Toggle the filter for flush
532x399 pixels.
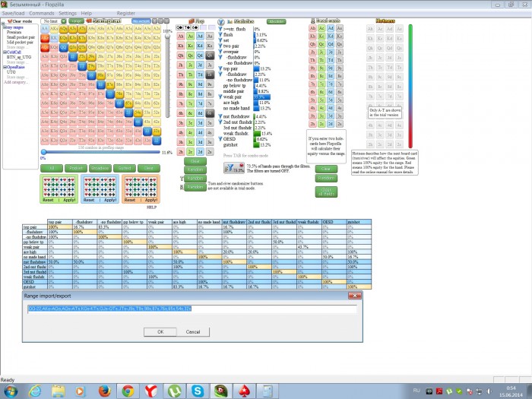pos(220,35)
